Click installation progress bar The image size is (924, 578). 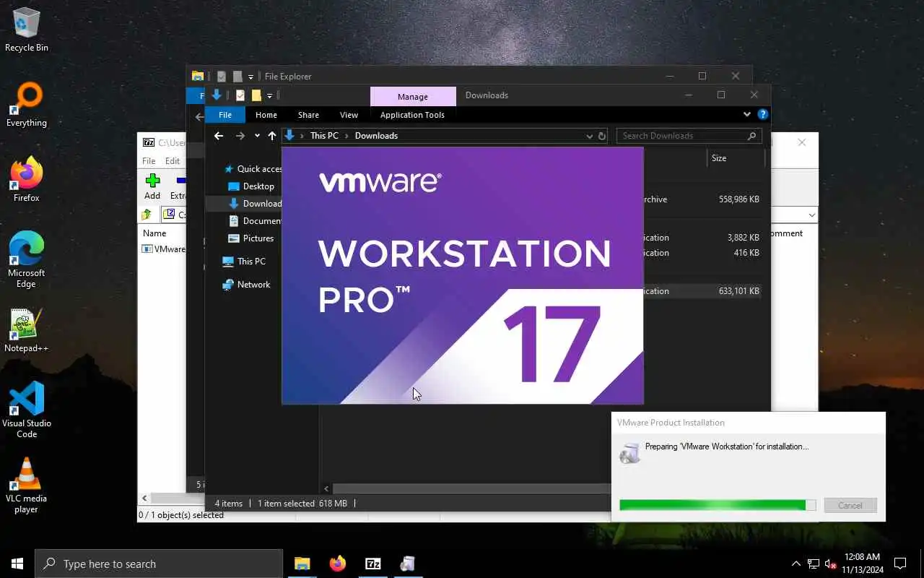point(718,506)
